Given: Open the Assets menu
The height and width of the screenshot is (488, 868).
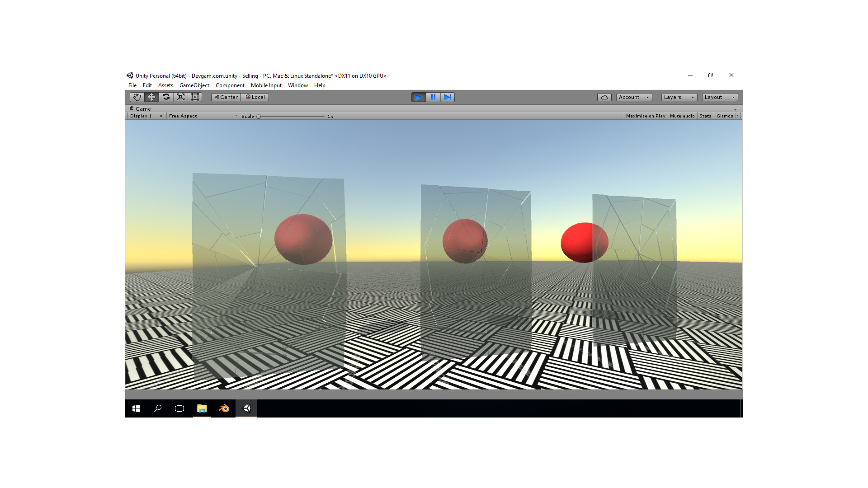Looking at the screenshot, I should click(x=165, y=85).
